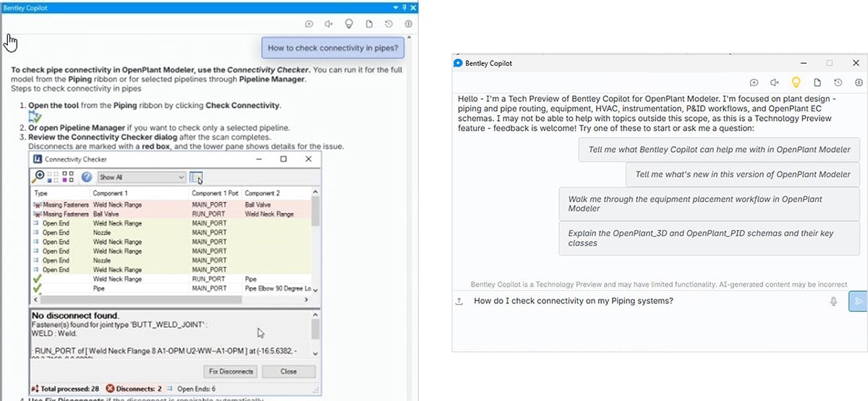Open document icon in floating Copilot window

[817, 83]
